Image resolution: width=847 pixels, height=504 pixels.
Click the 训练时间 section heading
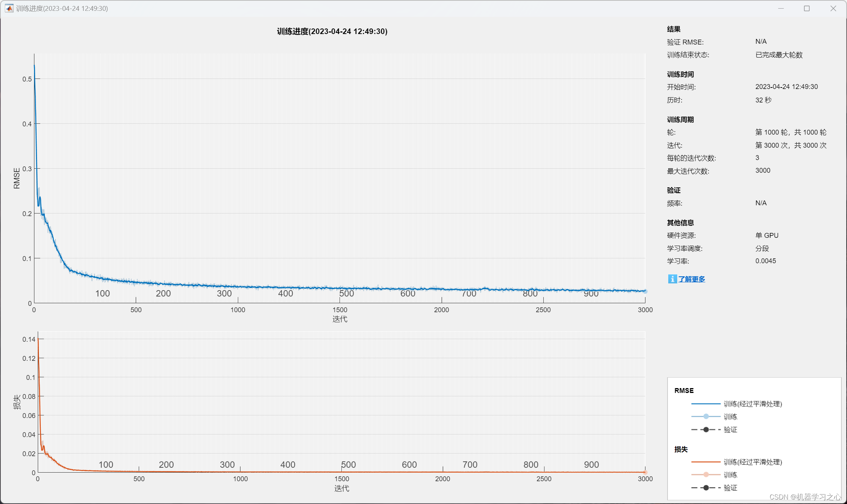coord(681,74)
